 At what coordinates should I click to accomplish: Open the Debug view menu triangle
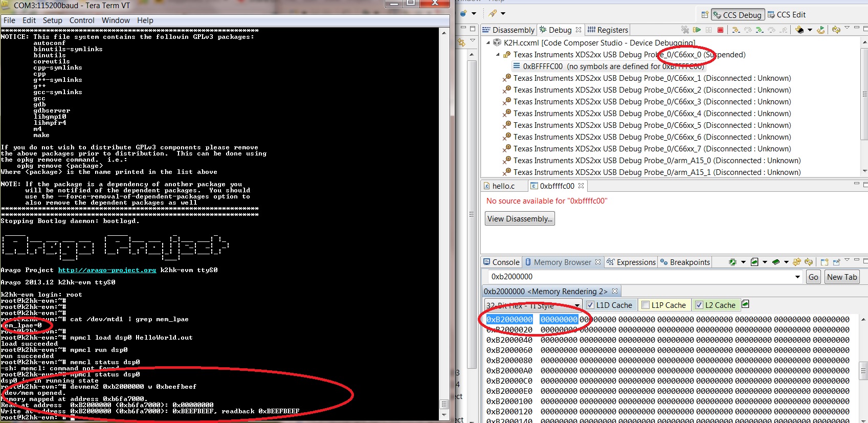coord(847,28)
